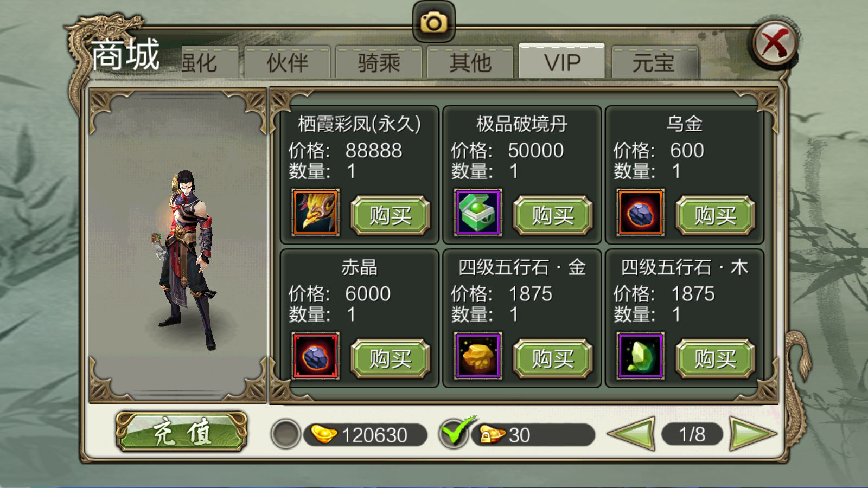Tap the camera screenshot icon
This screenshot has width=868, height=488.
pos(433,22)
